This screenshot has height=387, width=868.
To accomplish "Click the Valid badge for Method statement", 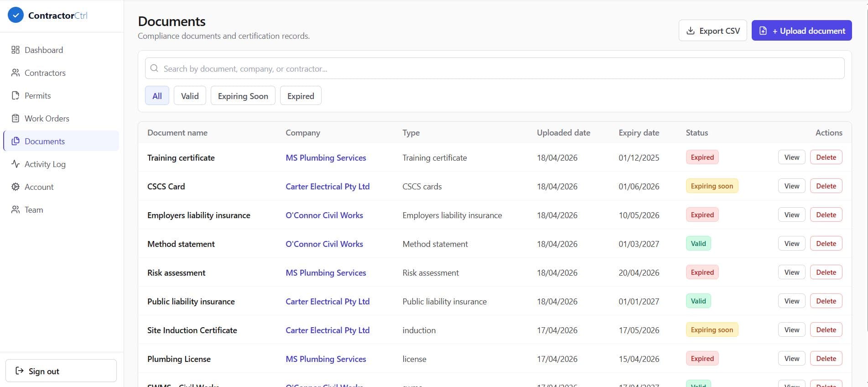I will 698,243.
